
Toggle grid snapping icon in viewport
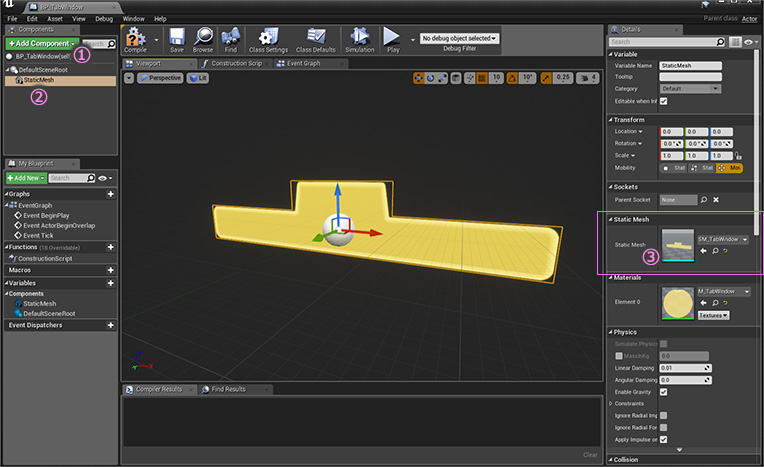(x=482, y=78)
